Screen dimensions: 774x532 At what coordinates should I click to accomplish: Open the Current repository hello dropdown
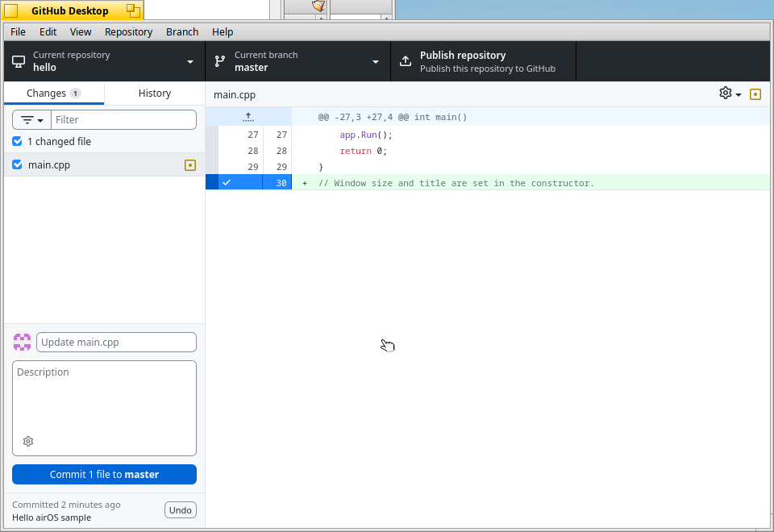click(x=104, y=61)
